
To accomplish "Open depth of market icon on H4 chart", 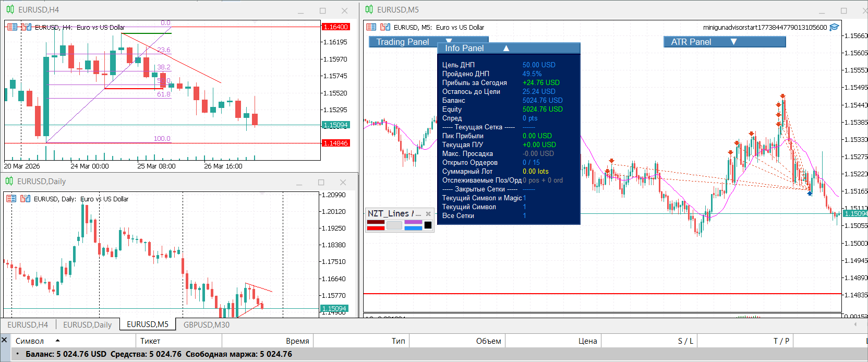I will pos(26,27).
